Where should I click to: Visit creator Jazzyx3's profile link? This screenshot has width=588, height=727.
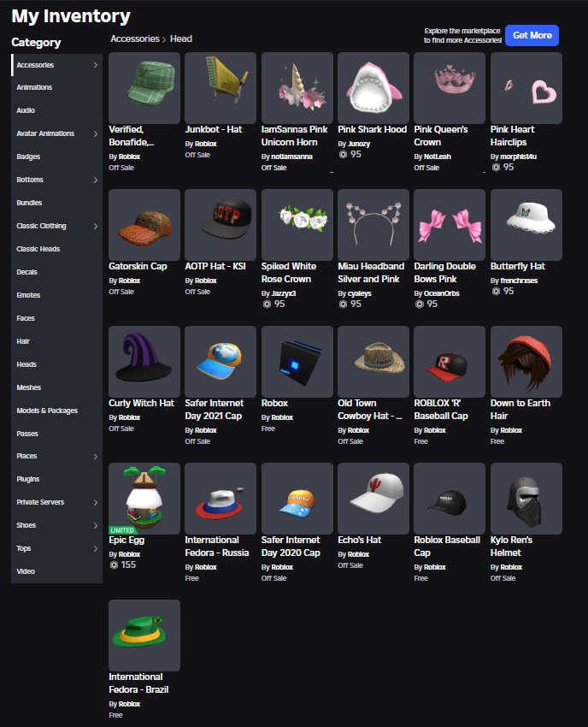pyautogui.click(x=284, y=293)
